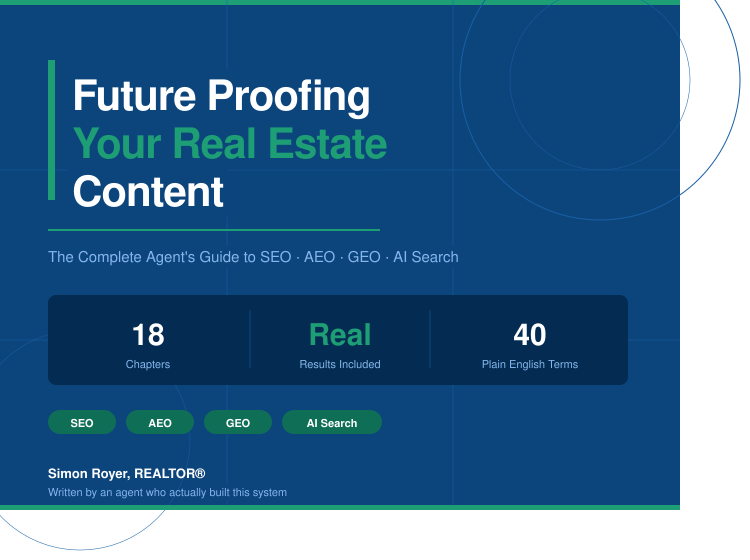This screenshot has height=560, width=750.
Task: Click the 'Chapters' label
Action: click(148, 364)
